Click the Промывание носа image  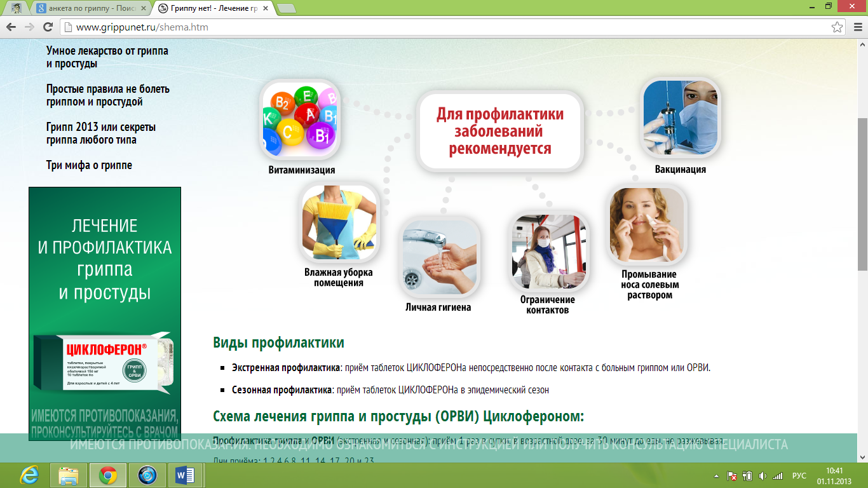tap(647, 224)
